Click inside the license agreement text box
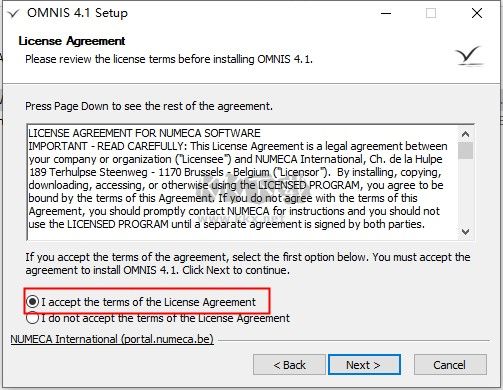Viewport: 503px width, 390px height. tap(242, 182)
